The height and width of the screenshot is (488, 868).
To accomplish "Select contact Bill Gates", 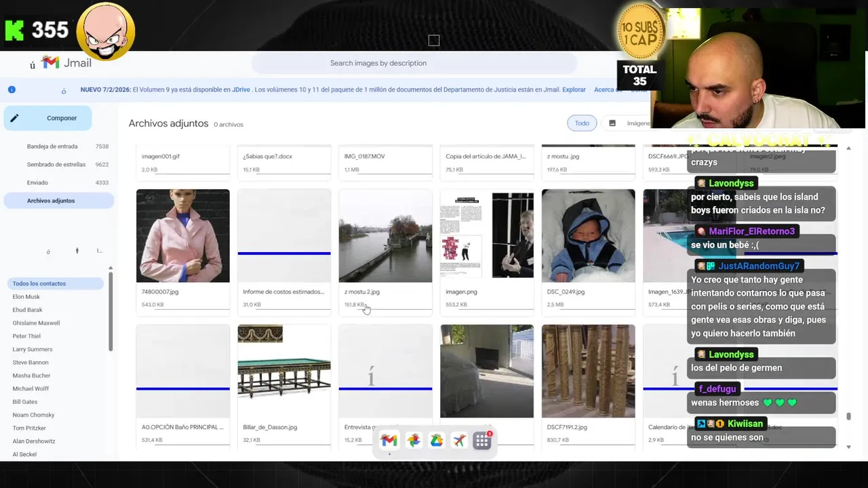I will click(25, 402).
